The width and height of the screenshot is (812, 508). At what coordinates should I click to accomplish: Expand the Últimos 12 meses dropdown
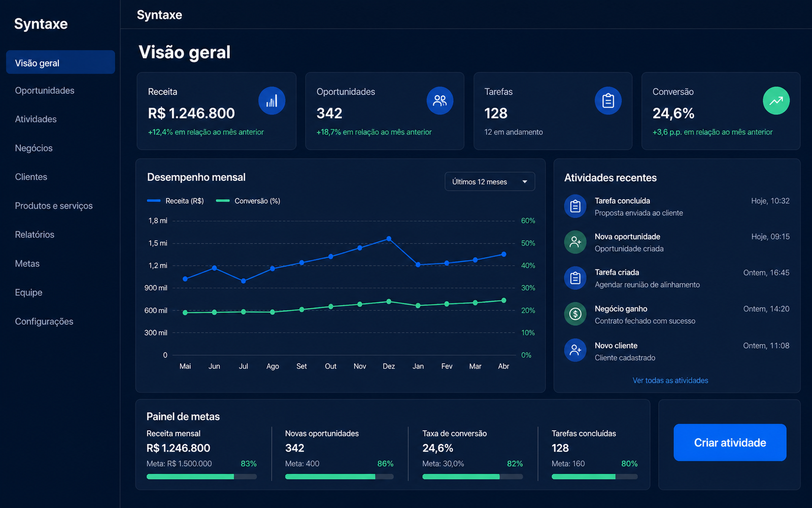[x=490, y=182]
